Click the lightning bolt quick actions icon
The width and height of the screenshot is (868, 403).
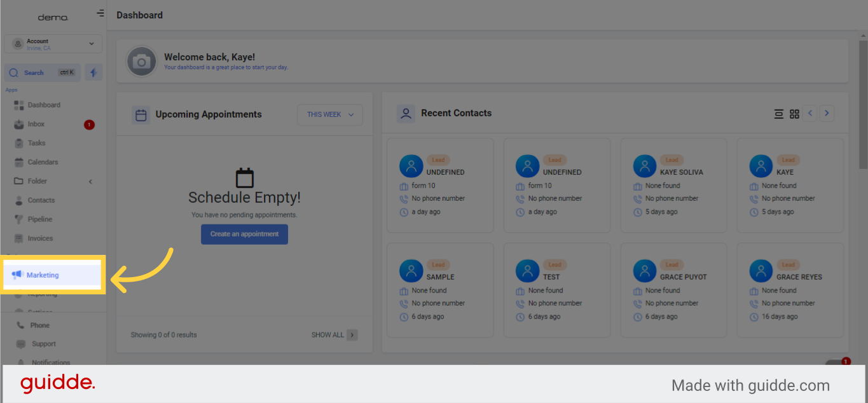click(93, 72)
